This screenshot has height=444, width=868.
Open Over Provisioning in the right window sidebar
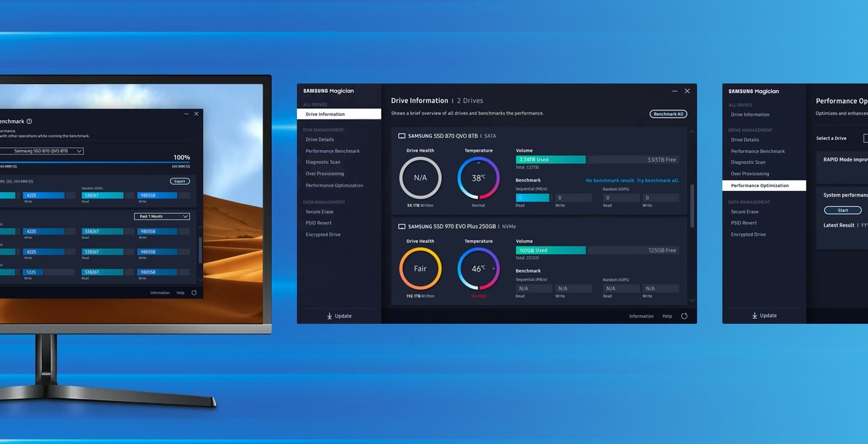750,174
